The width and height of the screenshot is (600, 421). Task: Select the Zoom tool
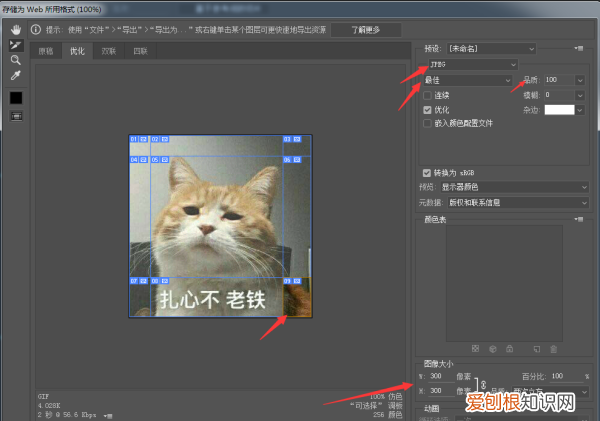(x=16, y=60)
